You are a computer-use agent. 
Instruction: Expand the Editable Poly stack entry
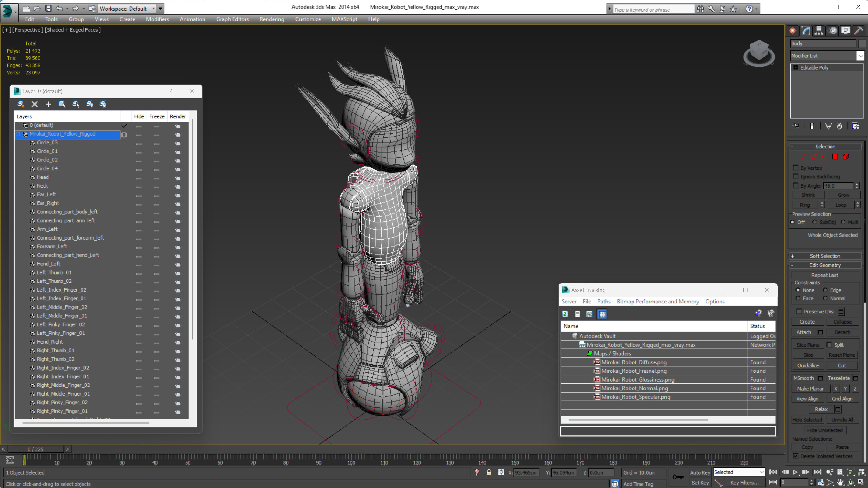pyautogui.click(x=796, y=67)
